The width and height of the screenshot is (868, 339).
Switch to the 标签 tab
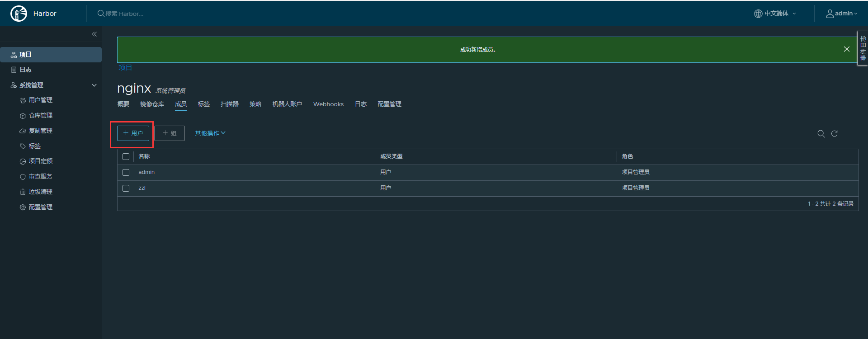[204, 104]
